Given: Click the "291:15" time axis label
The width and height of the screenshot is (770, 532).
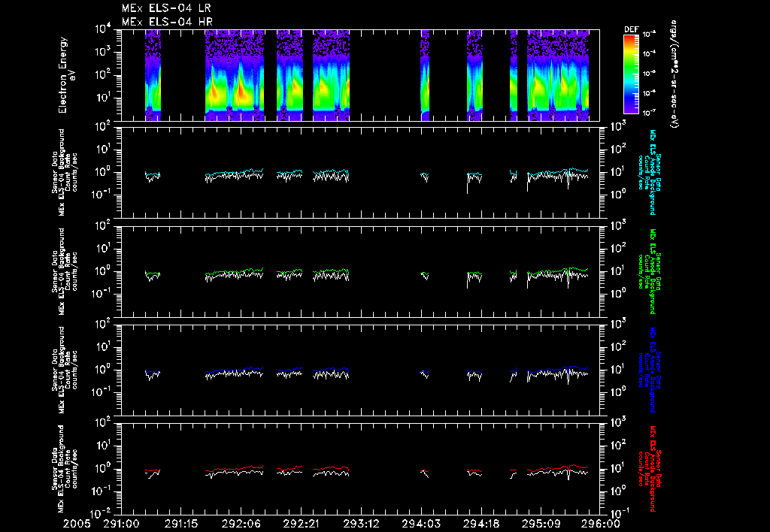Looking at the screenshot, I should pyautogui.click(x=180, y=524).
